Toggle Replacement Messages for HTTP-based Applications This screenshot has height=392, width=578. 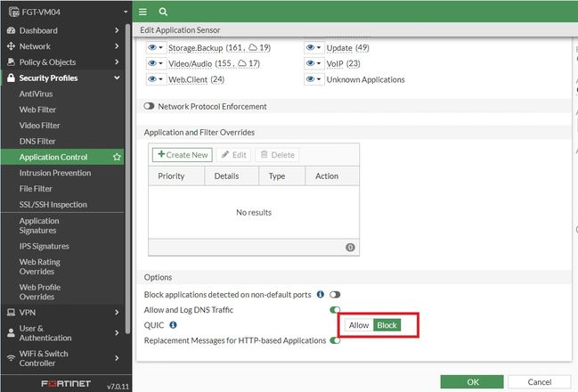tap(335, 340)
